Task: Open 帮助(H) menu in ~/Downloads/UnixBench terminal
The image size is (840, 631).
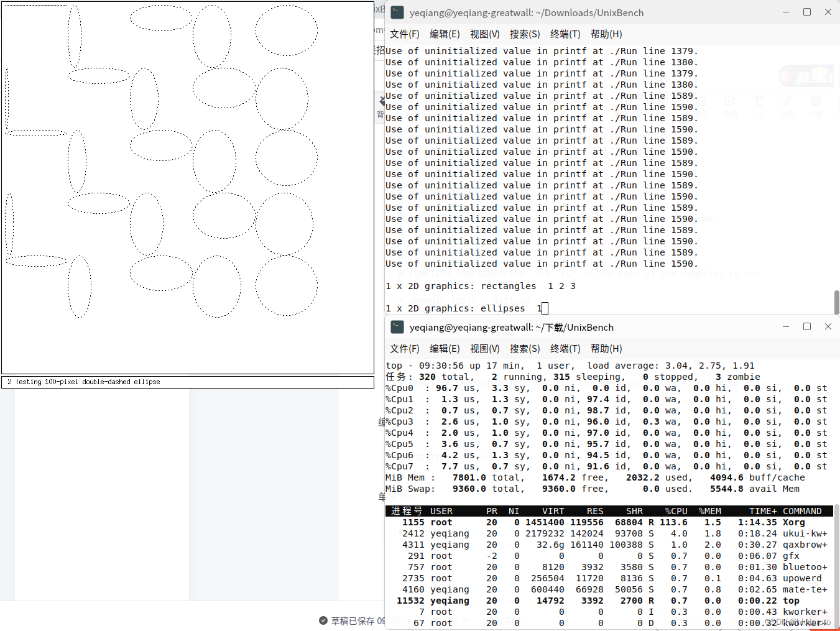Action: [x=606, y=34]
